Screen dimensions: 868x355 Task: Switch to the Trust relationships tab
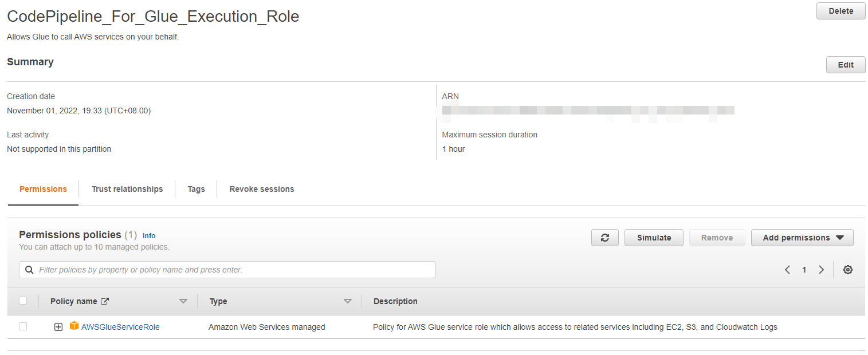tap(127, 189)
